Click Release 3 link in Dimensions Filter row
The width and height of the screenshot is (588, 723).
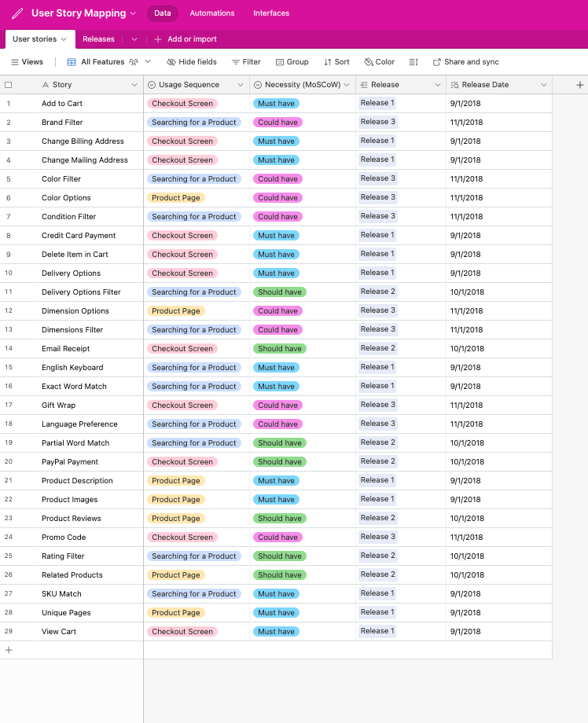(377, 330)
